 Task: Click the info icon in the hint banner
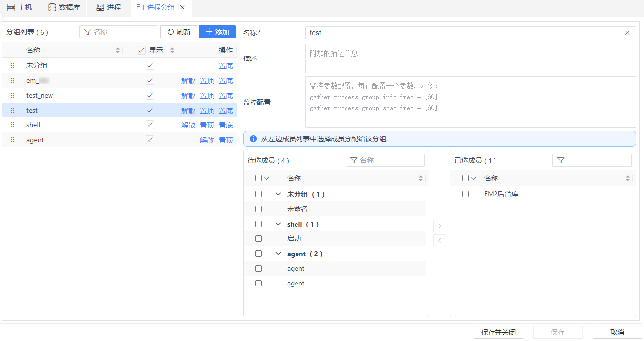pos(253,139)
